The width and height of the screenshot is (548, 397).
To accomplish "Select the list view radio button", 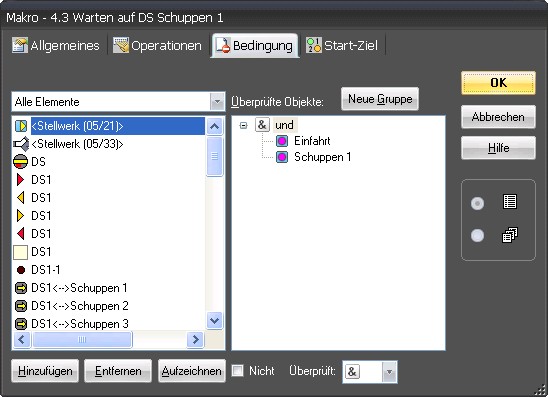I will coord(477,203).
